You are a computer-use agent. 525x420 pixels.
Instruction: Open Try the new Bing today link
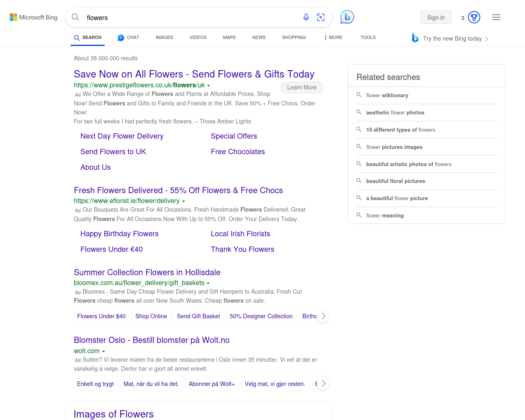pos(452,39)
